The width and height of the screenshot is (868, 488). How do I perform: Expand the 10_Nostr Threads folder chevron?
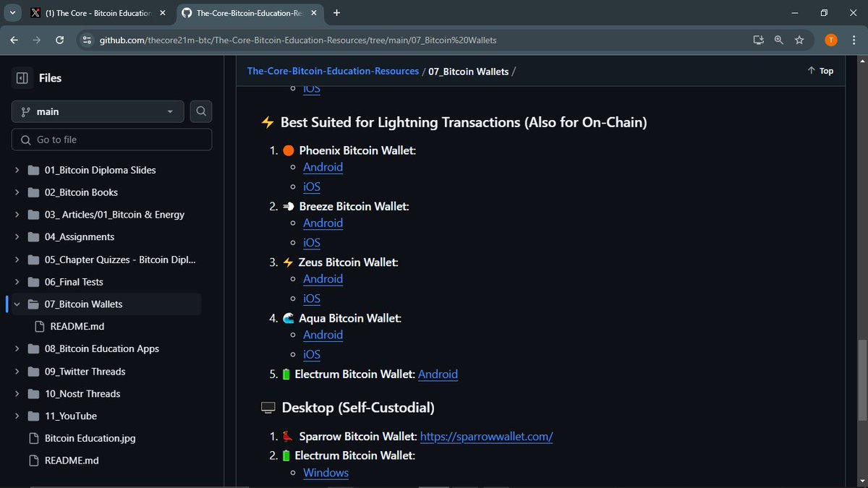16,394
